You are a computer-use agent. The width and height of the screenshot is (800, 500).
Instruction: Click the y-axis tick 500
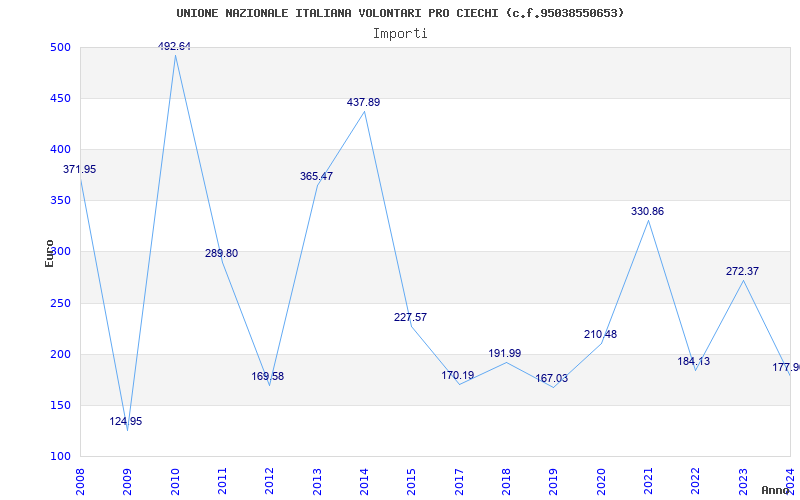pos(59,47)
